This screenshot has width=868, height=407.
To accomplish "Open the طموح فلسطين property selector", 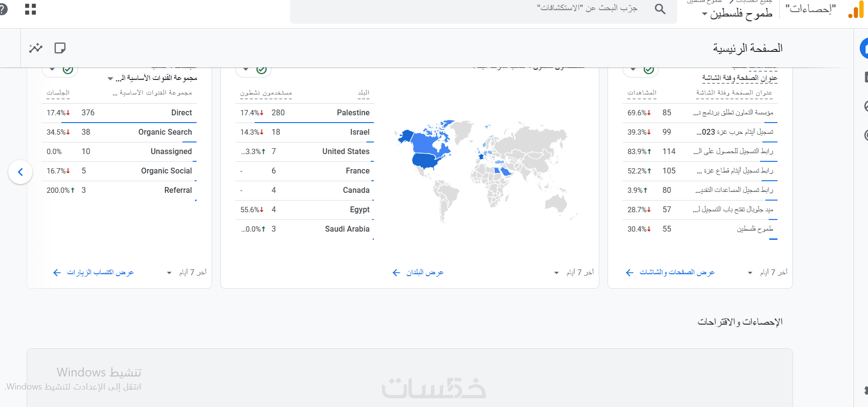I will pos(737,14).
